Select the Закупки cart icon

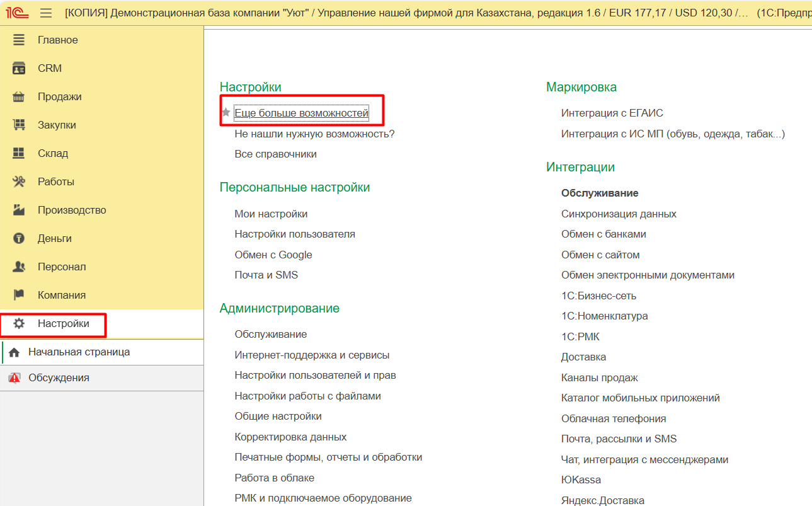[x=19, y=125]
